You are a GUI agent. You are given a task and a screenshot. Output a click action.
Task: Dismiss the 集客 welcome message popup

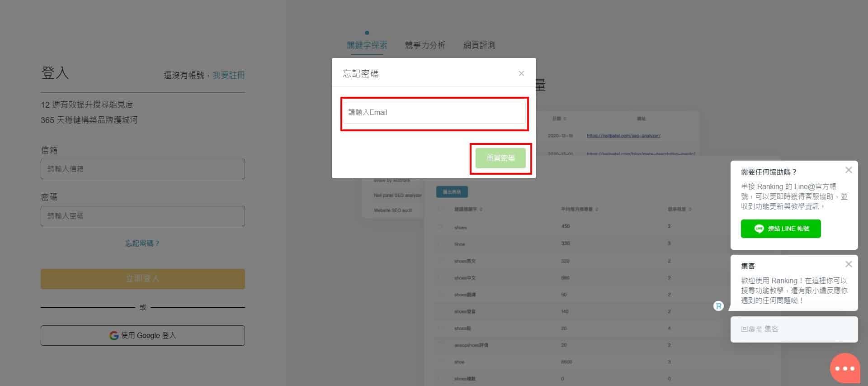point(849,264)
